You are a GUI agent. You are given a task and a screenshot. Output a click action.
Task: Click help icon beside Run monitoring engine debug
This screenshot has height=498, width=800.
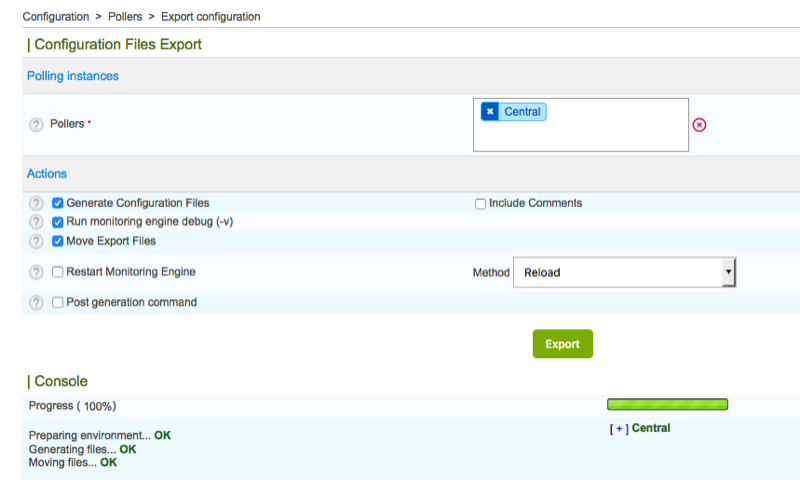pos(37,222)
